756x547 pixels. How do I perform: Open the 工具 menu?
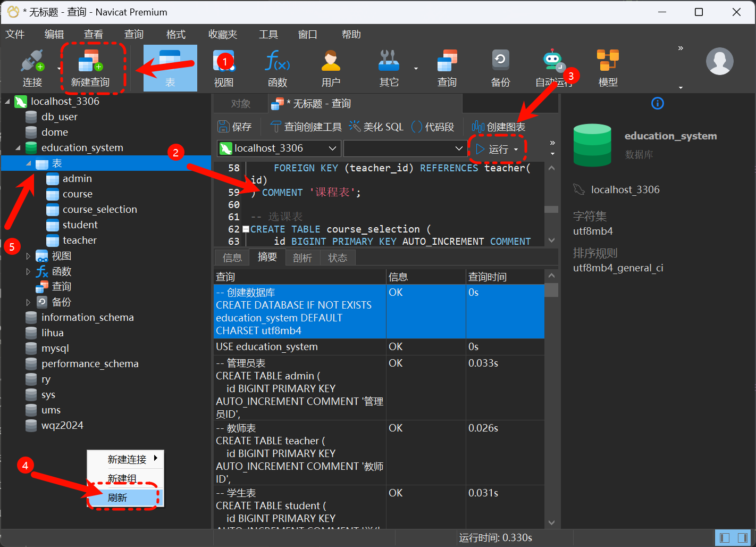268,35
